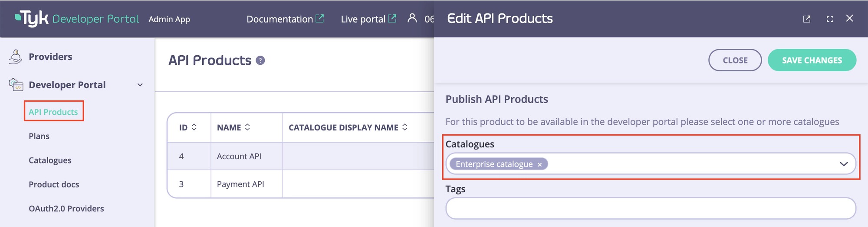The width and height of the screenshot is (868, 227).
Task: Collapse the Developer Portal menu chevron
Action: [x=140, y=85]
